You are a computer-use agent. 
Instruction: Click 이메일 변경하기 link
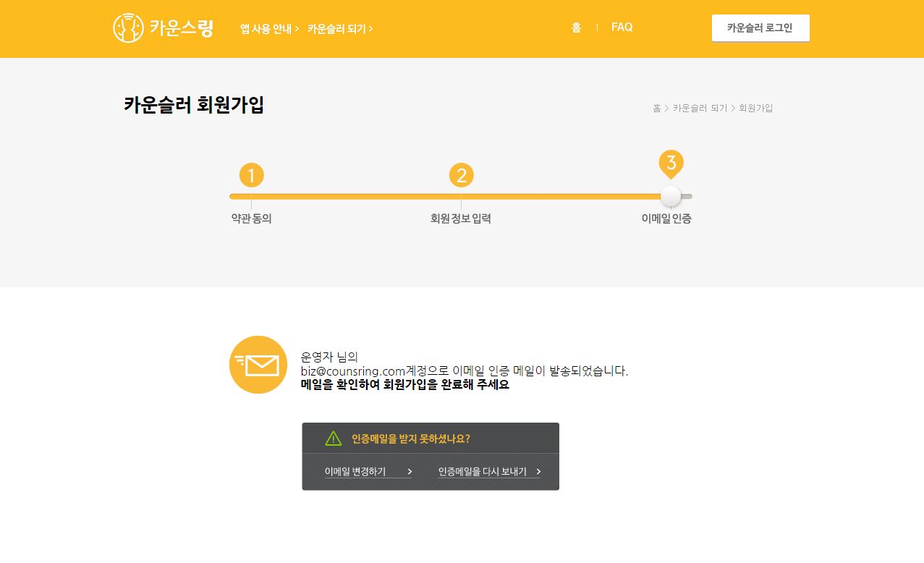368,471
